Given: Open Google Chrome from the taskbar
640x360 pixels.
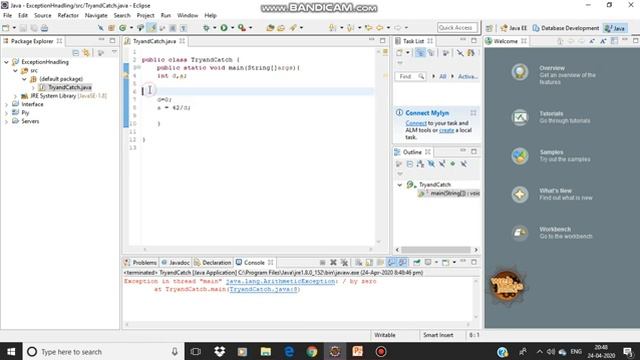Looking at the screenshot, I should (x=312, y=351).
